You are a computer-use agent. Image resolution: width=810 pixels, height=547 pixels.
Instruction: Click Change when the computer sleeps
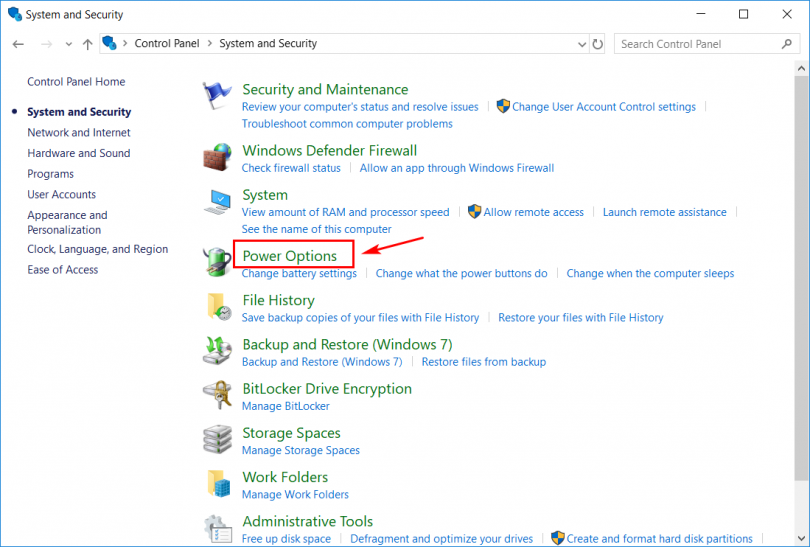pyautogui.click(x=650, y=273)
